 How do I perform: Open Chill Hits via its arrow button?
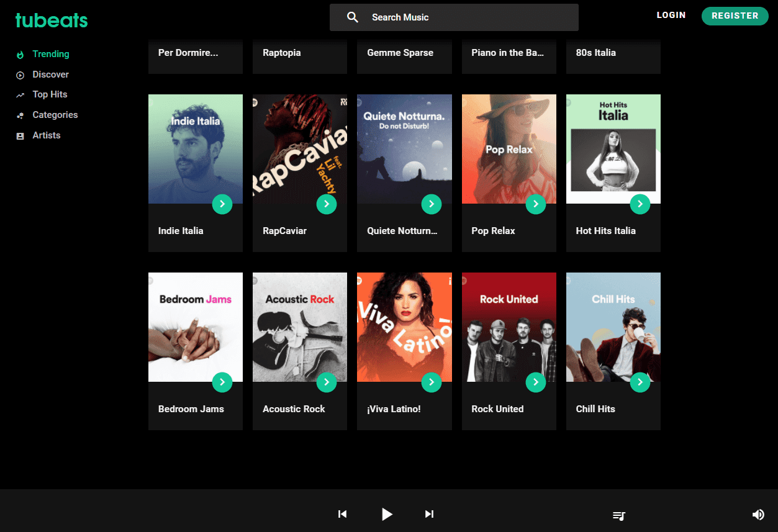coord(640,382)
